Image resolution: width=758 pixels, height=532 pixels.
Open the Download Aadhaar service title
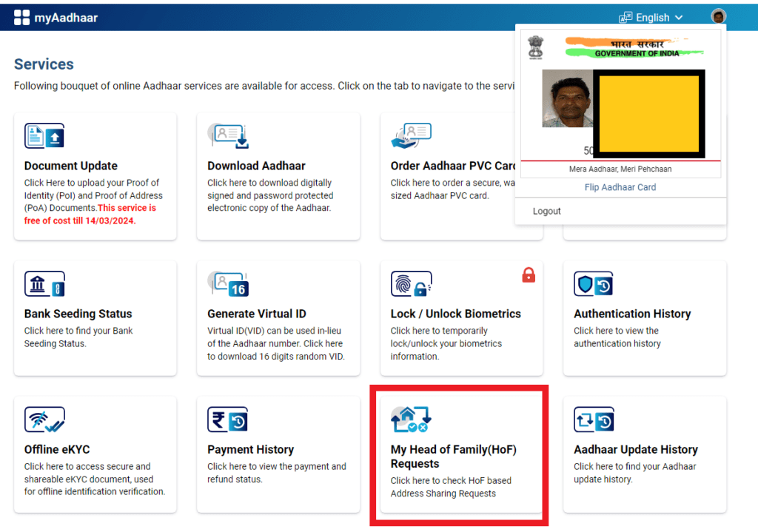click(256, 166)
